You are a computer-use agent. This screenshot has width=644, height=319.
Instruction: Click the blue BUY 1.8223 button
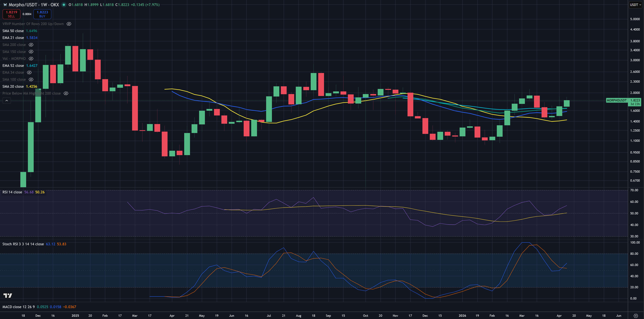point(42,14)
